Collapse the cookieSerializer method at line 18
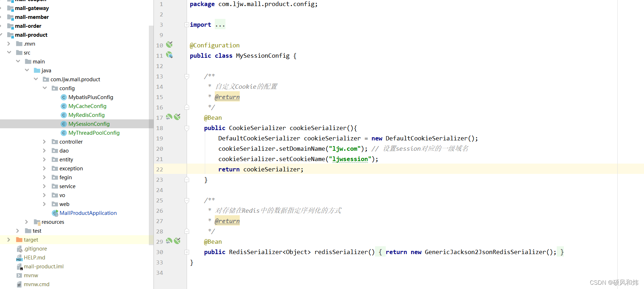This screenshot has width=644, height=289. (187, 128)
